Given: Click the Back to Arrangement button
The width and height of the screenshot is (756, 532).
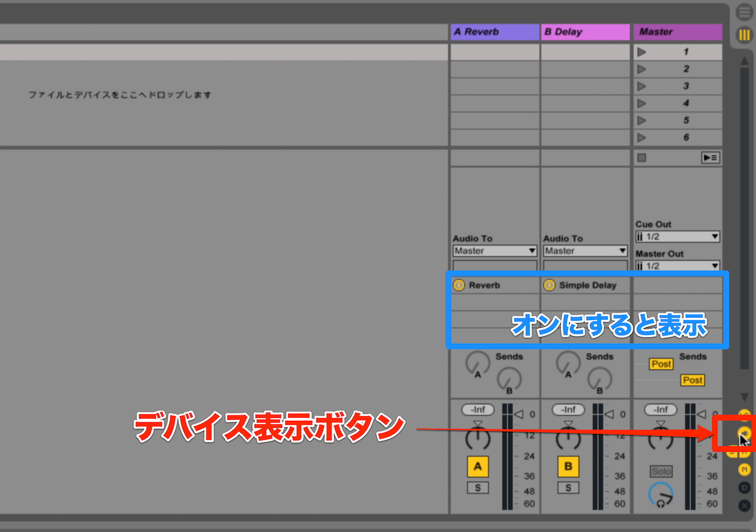Looking at the screenshot, I should 711,158.
